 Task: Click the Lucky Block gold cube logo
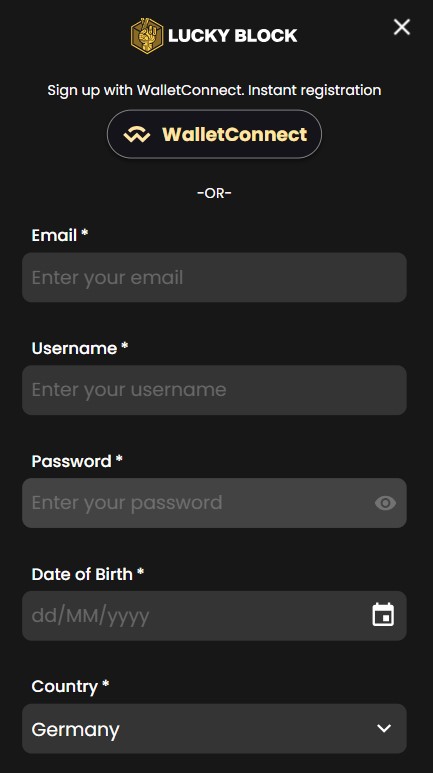(147, 35)
